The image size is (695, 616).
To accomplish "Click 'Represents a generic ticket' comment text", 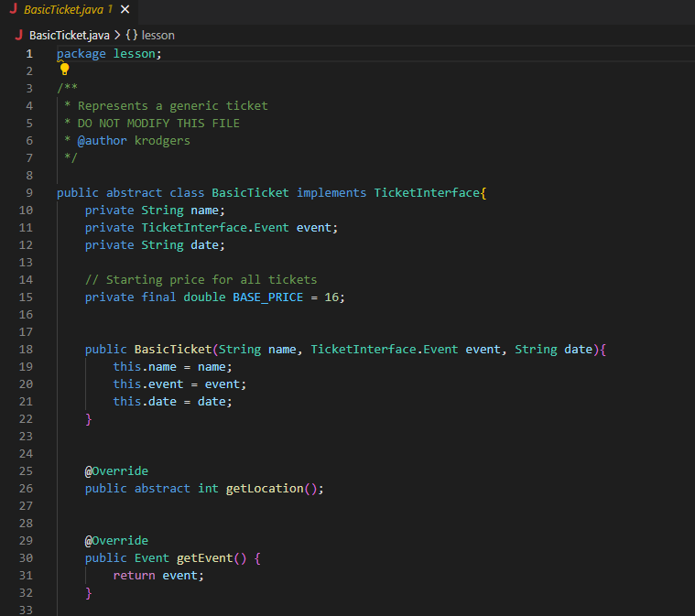I will point(172,106).
